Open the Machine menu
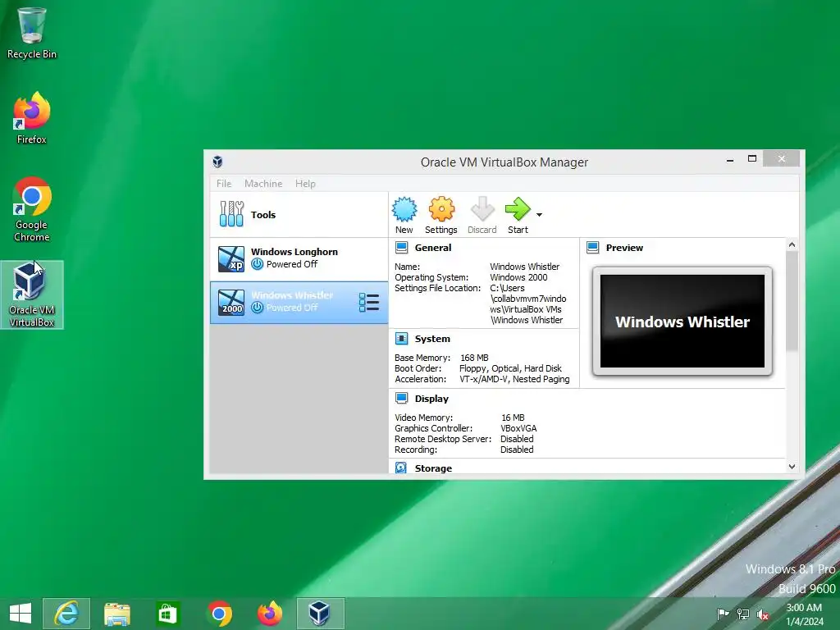Image resolution: width=840 pixels, height=630 pixels. [x=263, y=183]
